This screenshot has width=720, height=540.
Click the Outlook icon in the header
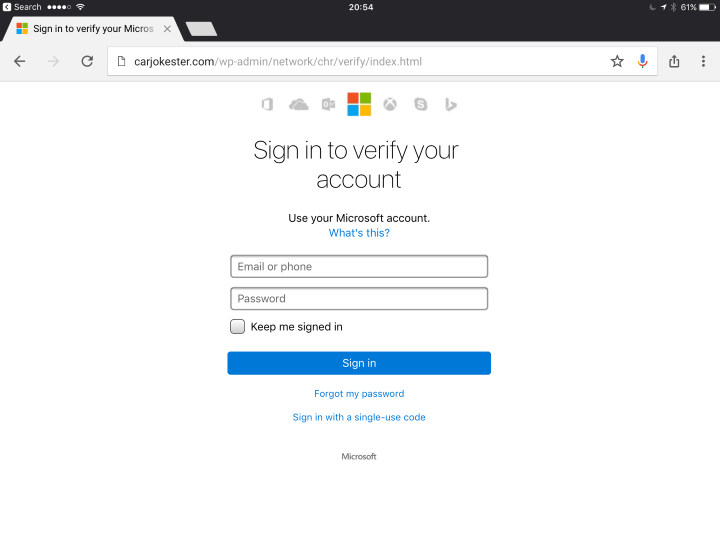pos(328,105)
